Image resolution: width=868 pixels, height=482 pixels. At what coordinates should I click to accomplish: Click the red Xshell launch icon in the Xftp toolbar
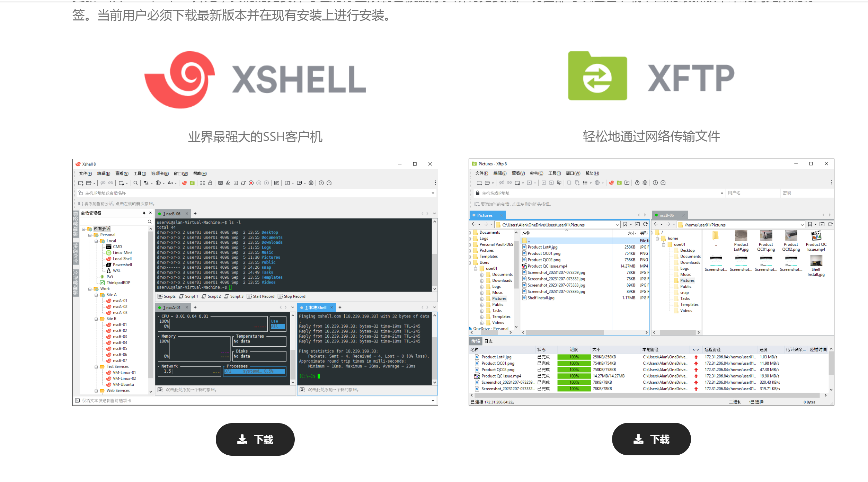[611, 183]
